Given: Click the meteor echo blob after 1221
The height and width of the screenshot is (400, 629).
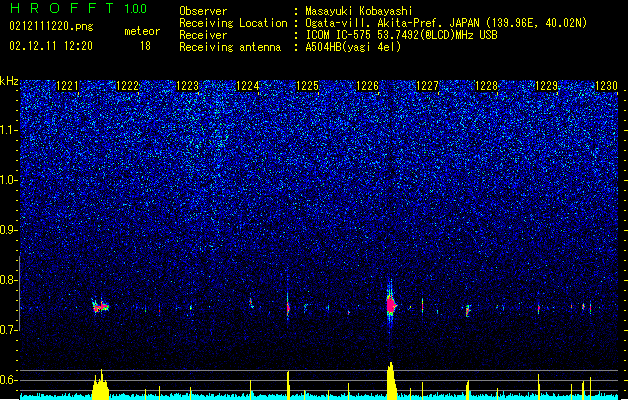Looking at the screenshot, I should (x=100, y=307).
